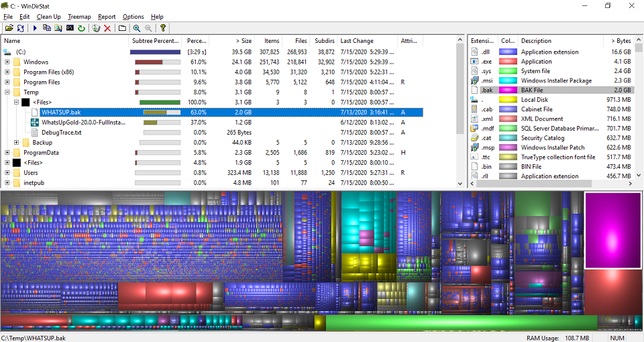Click the large green rectangle in treemap
The height and width of the screenshot is (342, 644).
tap(462, 323)
